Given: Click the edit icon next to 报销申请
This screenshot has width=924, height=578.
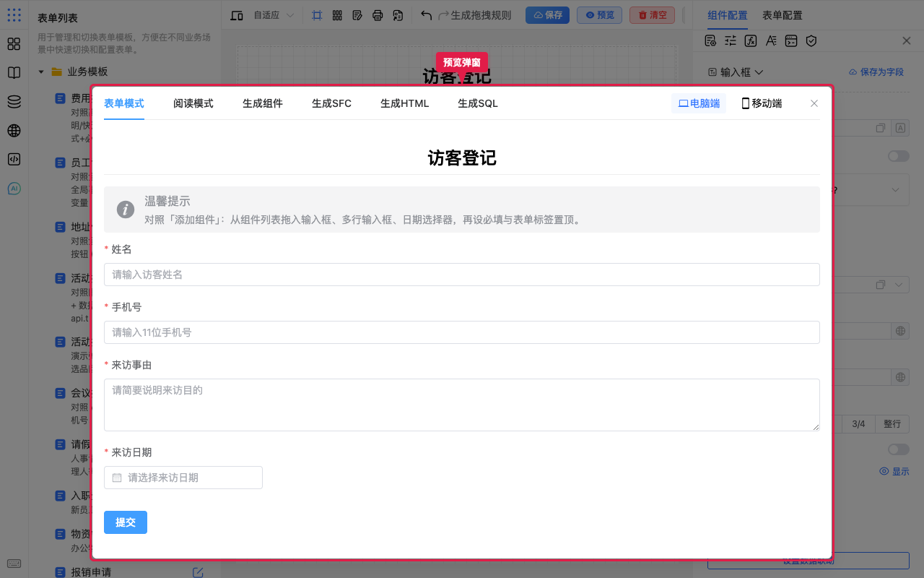Looking at the screenshot, I should (x=198, y=572).
